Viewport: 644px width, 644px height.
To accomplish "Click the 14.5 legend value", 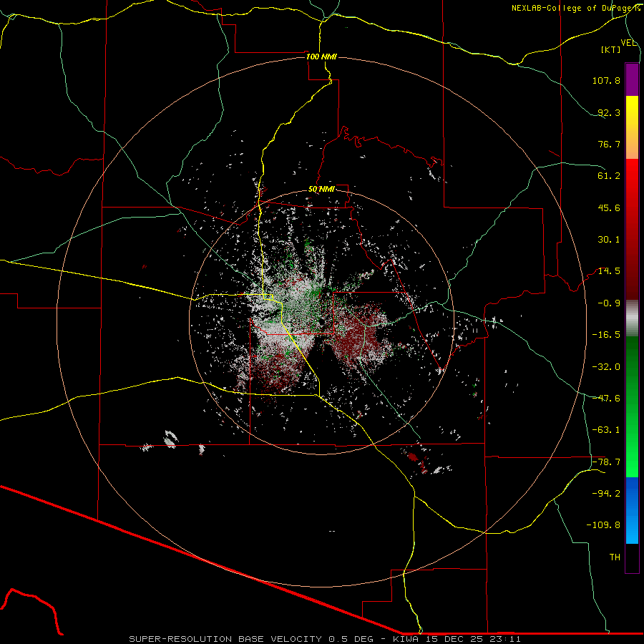I will (609, 271).
